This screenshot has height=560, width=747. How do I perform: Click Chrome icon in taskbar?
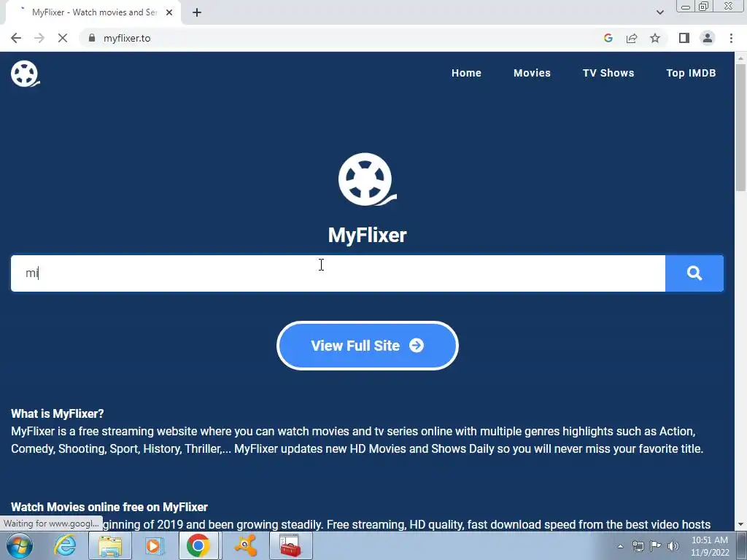tap(198, 545)
